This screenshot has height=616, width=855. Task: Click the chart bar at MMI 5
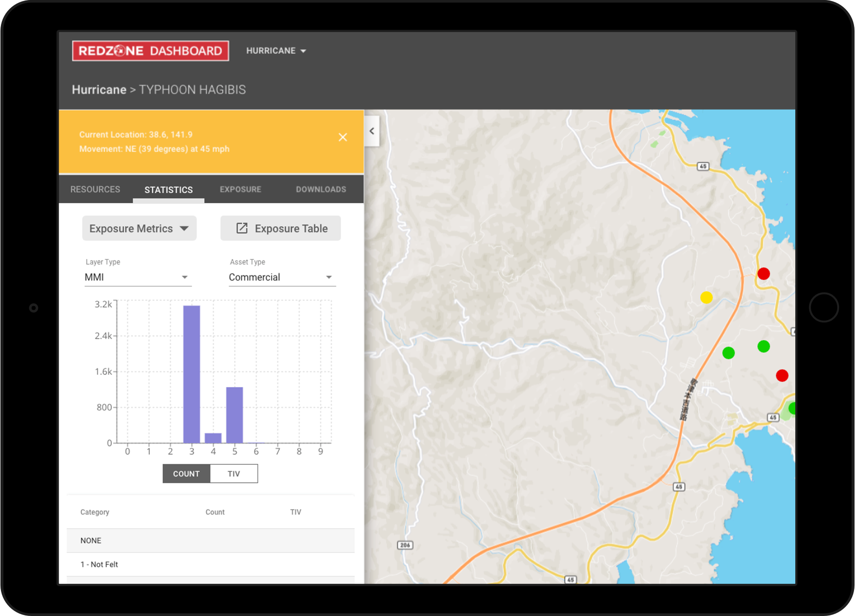tap(234, 415)
